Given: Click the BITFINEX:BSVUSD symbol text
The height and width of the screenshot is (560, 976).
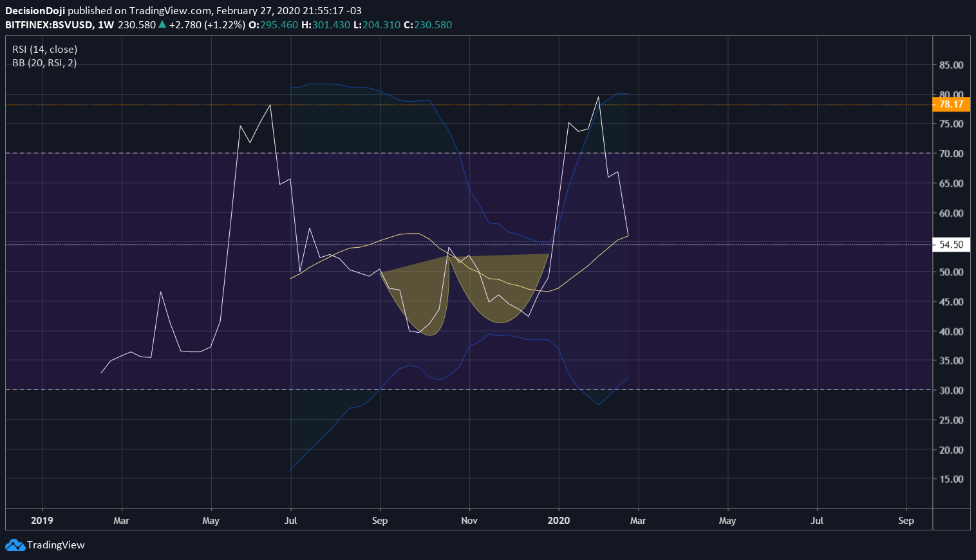Looking at the screenshot, I should (48, 24).
